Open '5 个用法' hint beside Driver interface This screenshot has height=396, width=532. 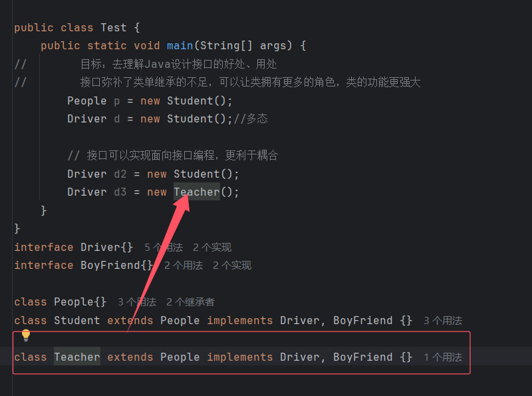pos(164,247)
